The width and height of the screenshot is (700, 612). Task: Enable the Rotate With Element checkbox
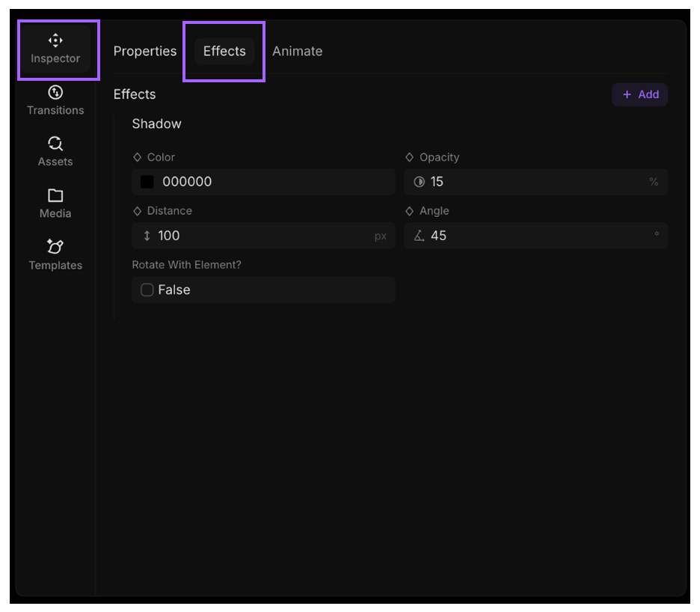147,290
